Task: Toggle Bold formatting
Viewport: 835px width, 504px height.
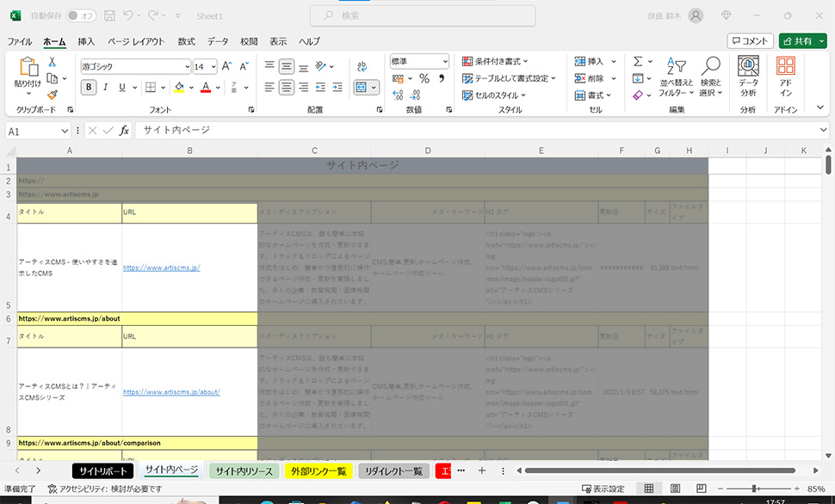Action: pyautogui.click(x=89, y=87)
